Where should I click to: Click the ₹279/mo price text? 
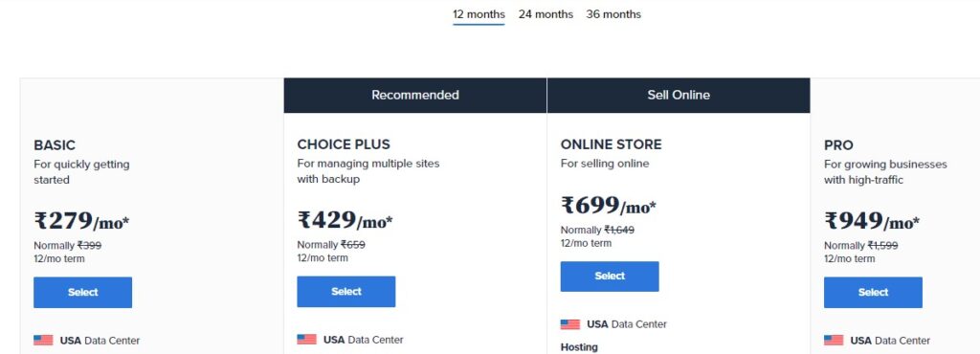(x=82, y=221)
